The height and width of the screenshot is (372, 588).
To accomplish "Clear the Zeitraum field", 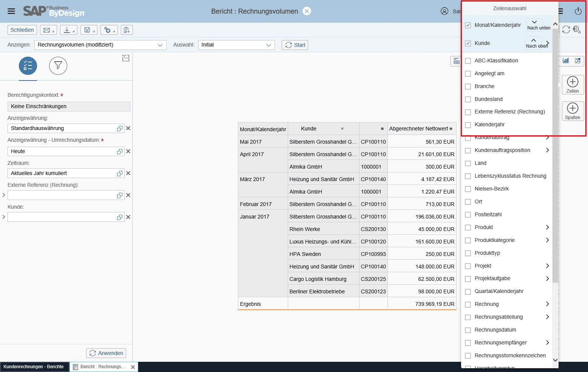I will (128, 174).
